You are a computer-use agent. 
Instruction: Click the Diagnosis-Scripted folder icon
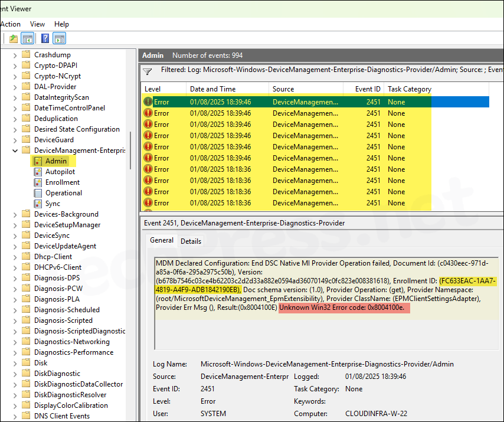26,320
